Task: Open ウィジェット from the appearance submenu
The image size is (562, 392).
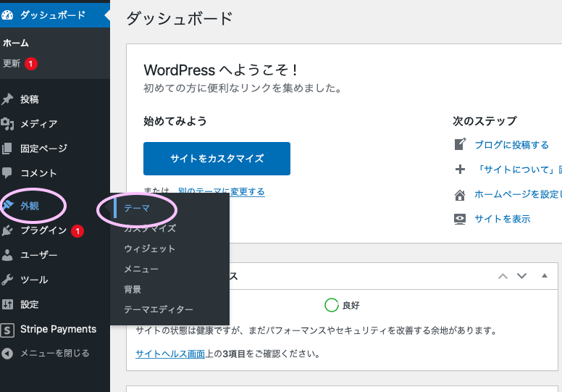Action: [149, 249]
